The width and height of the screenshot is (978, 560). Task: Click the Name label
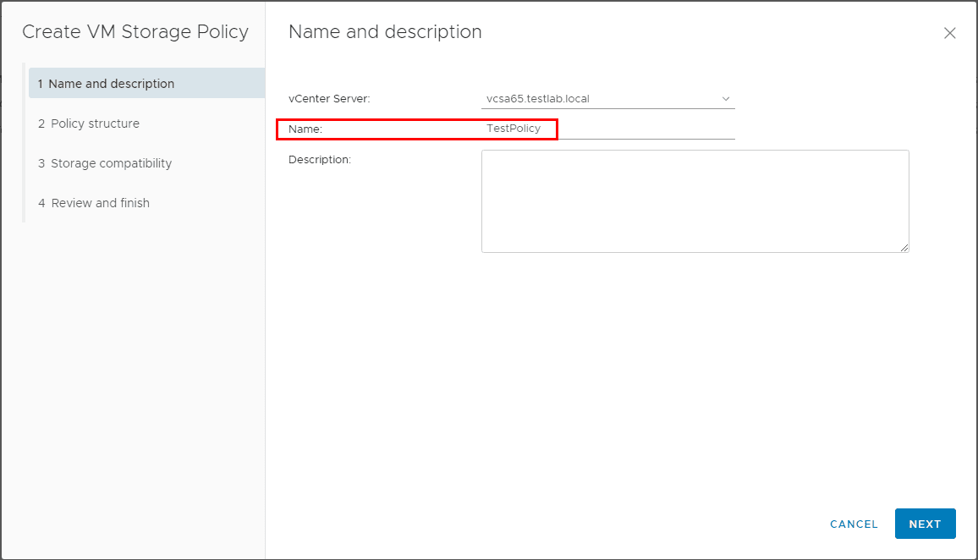(x=305, y=129)
